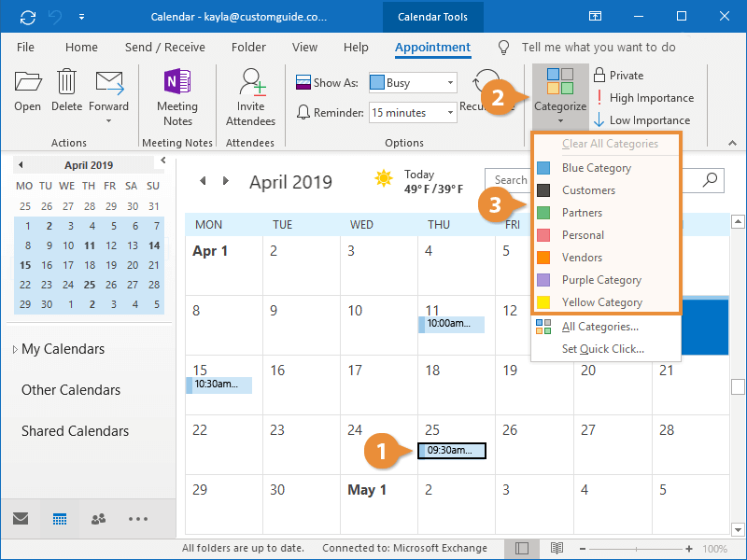This screenshot has height=560, width=747.
Task: Click the sunny weather icon
Action: click(x=384, y=178)
